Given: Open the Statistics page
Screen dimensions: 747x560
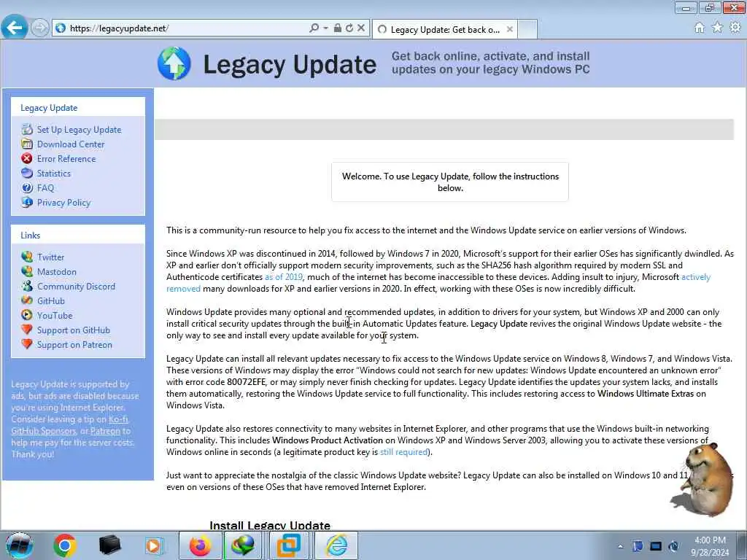Looking at the screenshot, I should click(x=54, y=174).
